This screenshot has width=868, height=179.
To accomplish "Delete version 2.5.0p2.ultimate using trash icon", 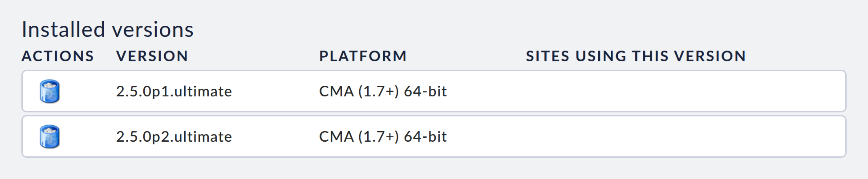I will point(49,137).
